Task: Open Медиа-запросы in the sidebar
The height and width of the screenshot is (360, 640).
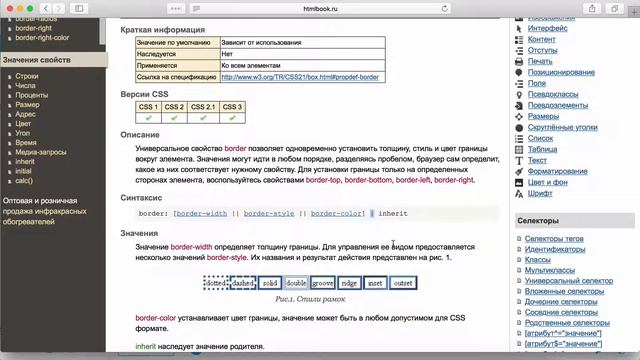Action: click(41, 152)
